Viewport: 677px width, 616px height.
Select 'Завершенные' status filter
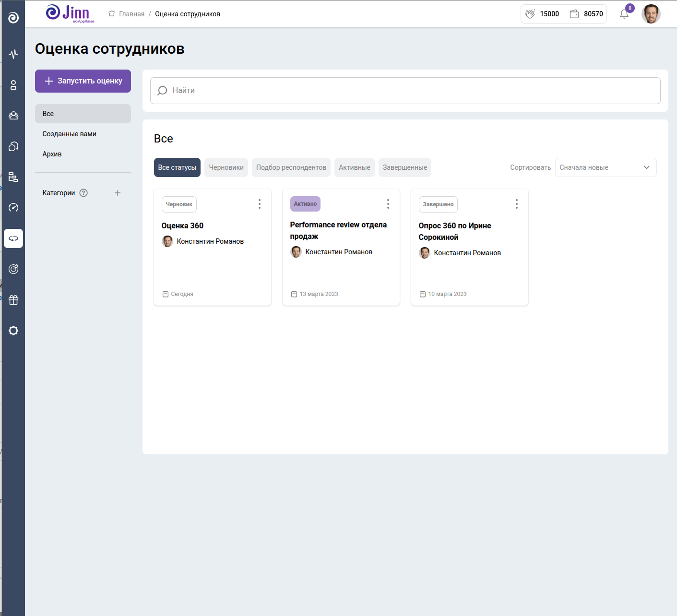pyautogui.click(x=404, y=167)
